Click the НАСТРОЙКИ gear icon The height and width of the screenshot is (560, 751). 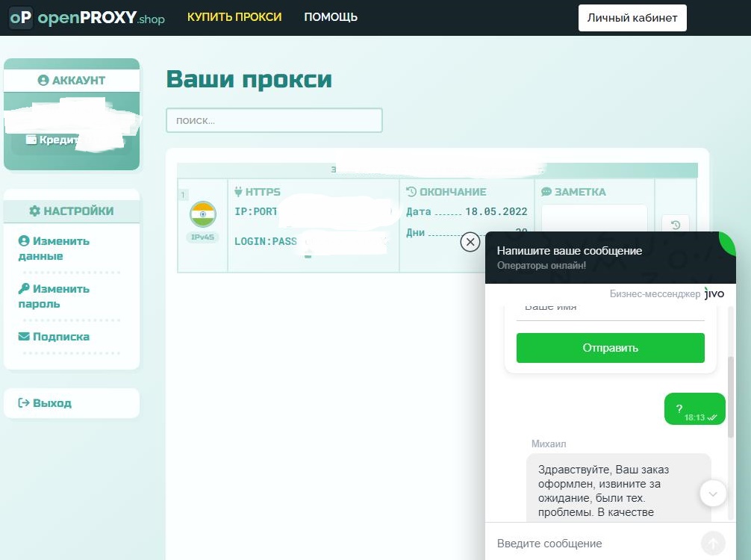click(34, 211)
